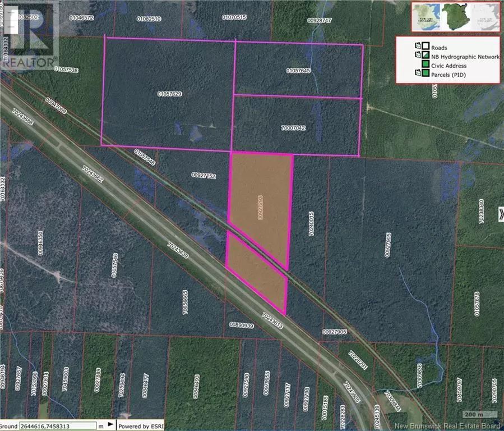Click the New Brunswick Real Estate Board text
The height and width of the screenshot is (431, 504).
click(x=446, y=425)
